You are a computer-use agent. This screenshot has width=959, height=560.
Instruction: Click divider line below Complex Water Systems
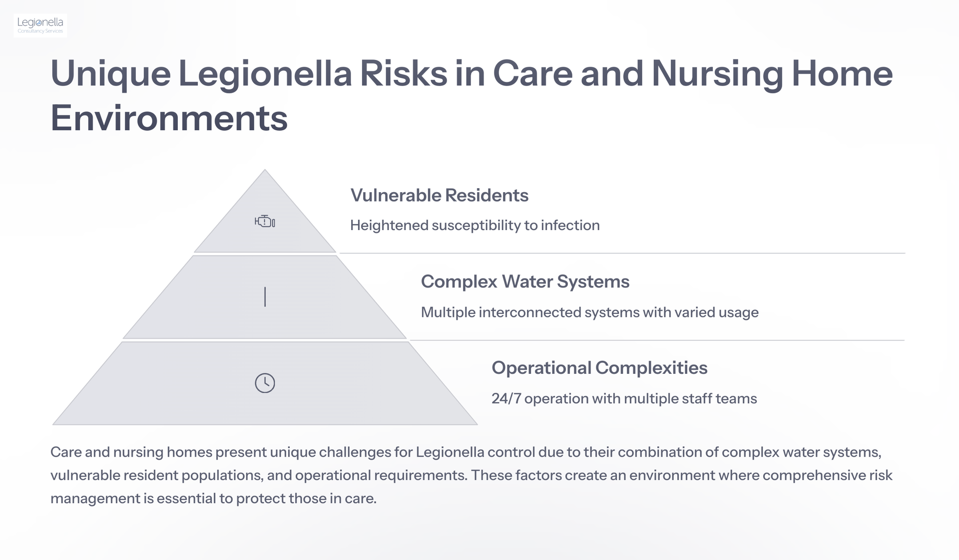point(657,340)
